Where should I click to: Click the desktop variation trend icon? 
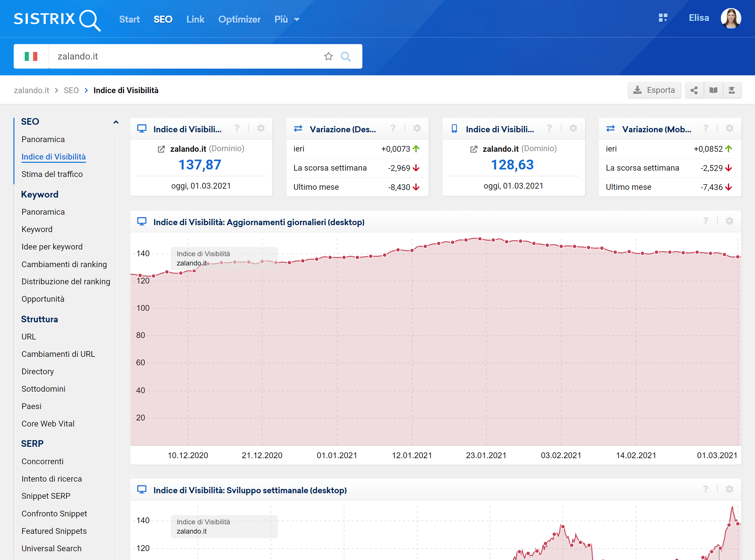click(x=298, y=129)
